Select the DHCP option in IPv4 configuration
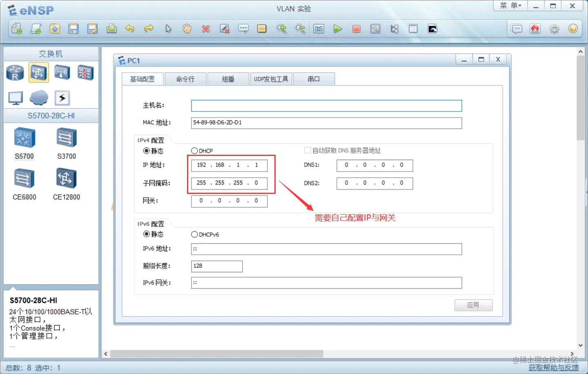 click(195, 150)
